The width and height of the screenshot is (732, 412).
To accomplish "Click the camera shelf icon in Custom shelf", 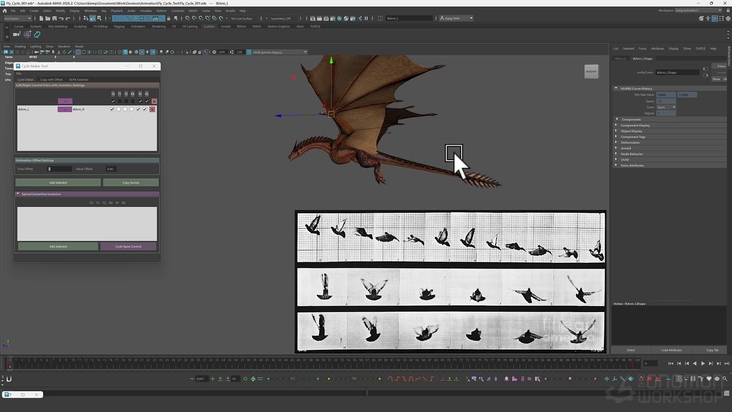I will tap(17, 34).
